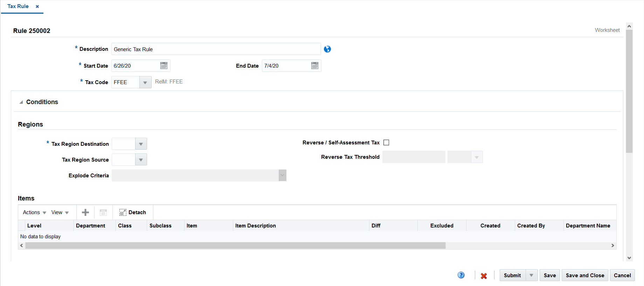Click the Item column header
The width and height of the screenshot is (644, 286).
(x=209, y=226)
